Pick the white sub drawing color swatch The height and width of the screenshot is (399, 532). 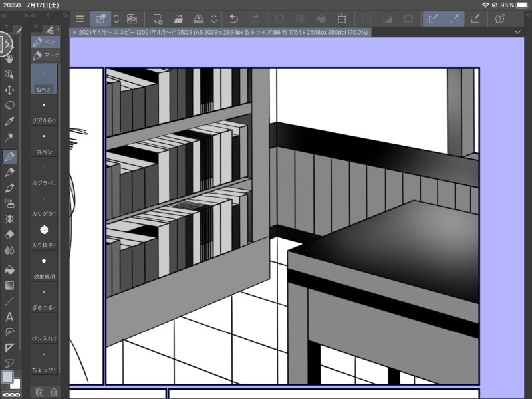(x=16, y=384)
